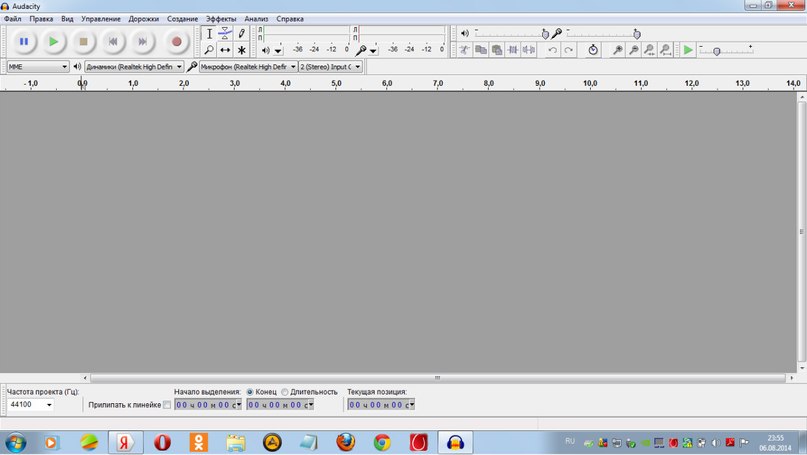
Task: Click the Play-at-speed green arrow
Action: [688, 50]
